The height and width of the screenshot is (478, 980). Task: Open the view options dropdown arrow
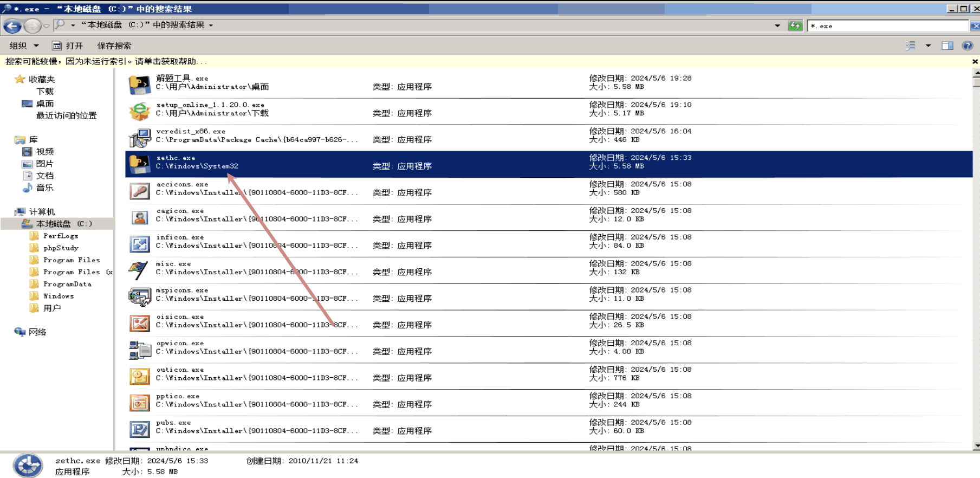(928, 46)
